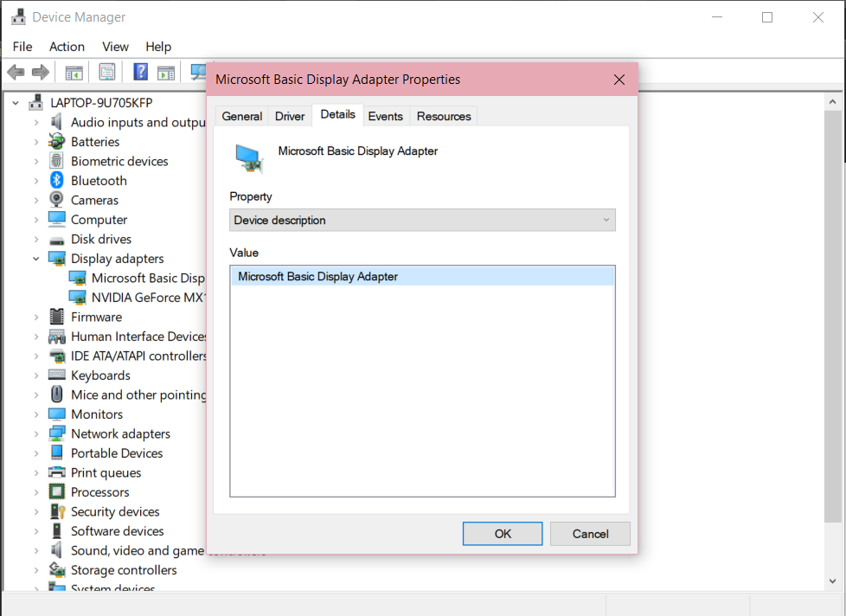The height and width of the screenshot is (616, 846).
Task: Open the blue question mark Help icon
Action: (x=140, y=72)
